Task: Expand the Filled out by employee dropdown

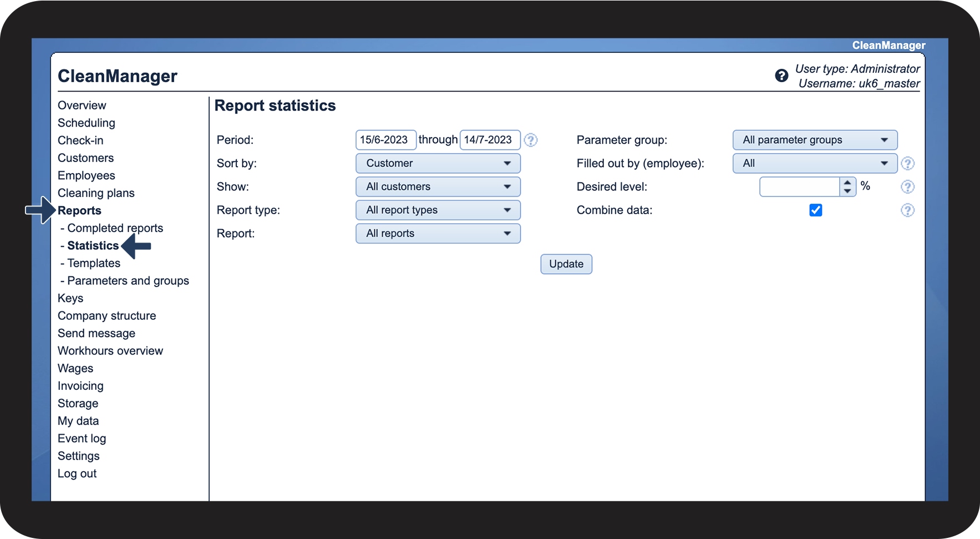Action: click(814, 163)
